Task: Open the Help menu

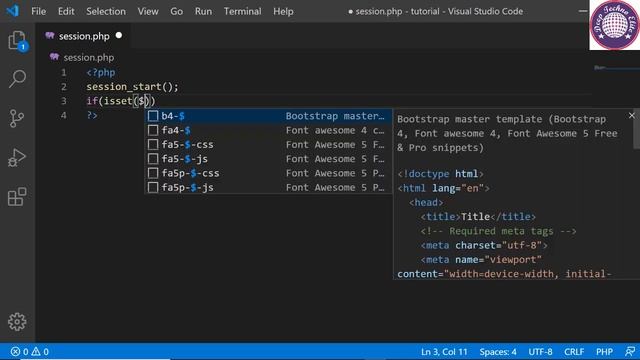Action: pyautogui.click(x=283, y=11)
